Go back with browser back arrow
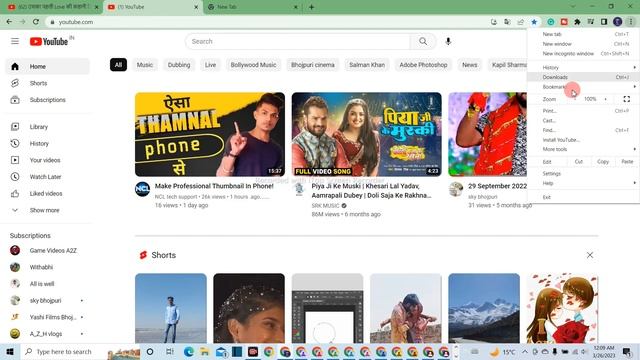 (x=9, y=22)
